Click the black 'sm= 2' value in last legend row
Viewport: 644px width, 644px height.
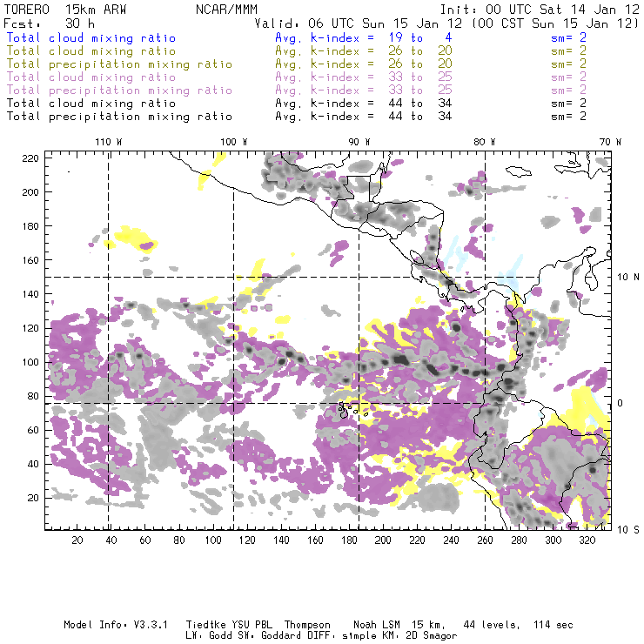click(x=568, y=117)
